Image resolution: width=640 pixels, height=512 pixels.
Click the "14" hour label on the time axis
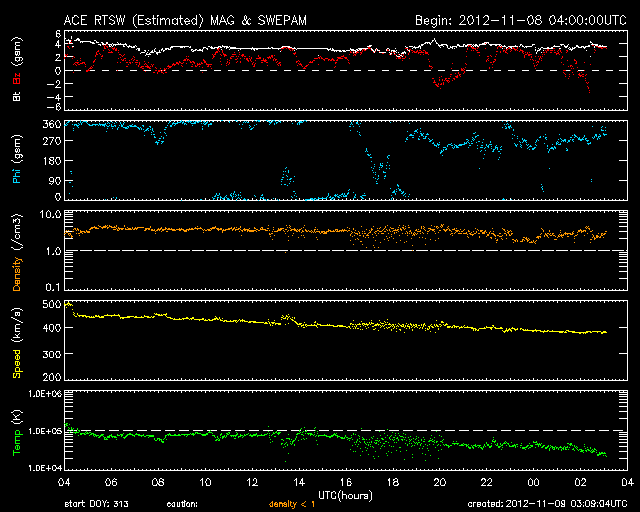(x=299, y=483)
